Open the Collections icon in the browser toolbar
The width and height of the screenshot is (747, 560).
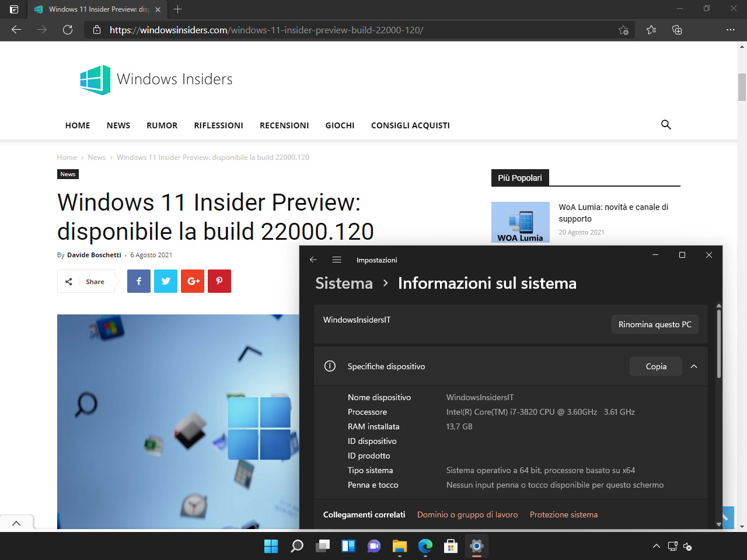(x=677, y=30)
